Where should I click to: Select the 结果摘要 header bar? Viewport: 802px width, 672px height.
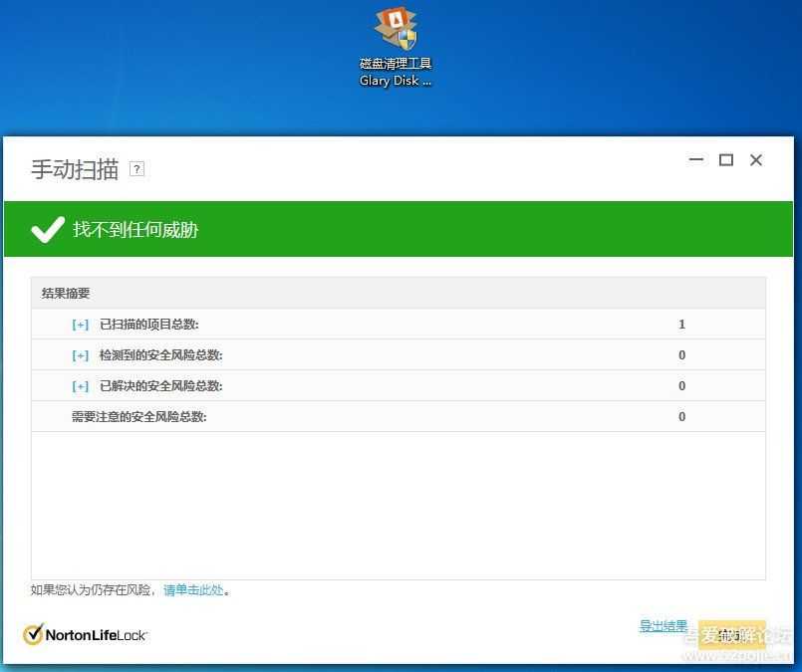tap(64, 293)
